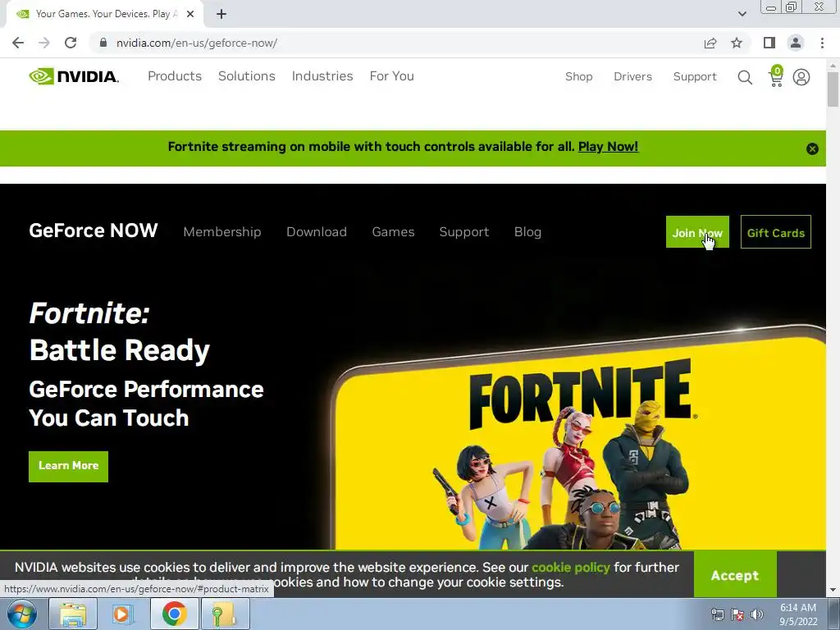Follow the Play Now! banner link

(x=608, y=147)
